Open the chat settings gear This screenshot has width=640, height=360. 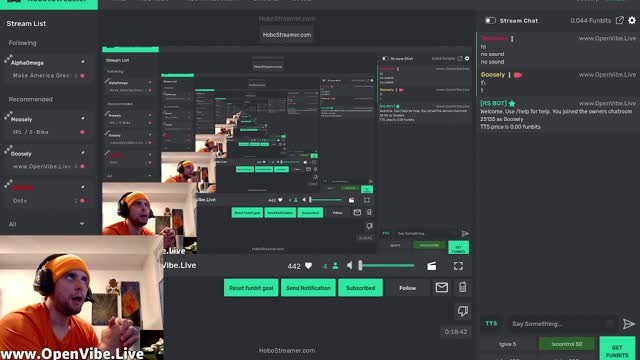coord(632,20)
